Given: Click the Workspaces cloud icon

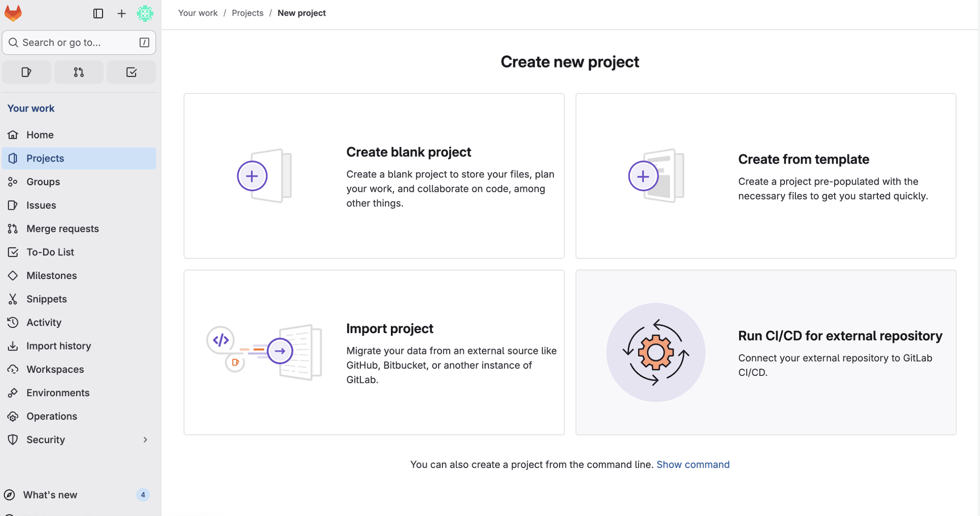Looking at the screenshot, I should (x=13, y=369).
